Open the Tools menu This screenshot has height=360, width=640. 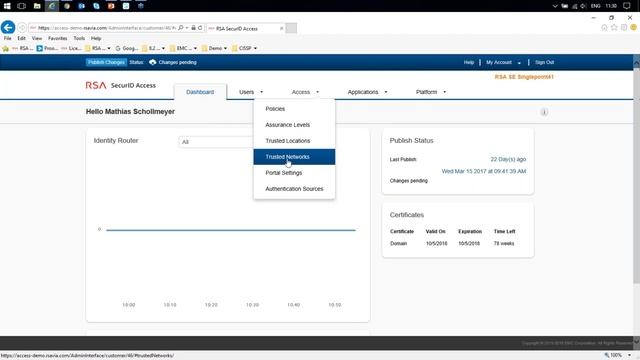click(79, 38)
